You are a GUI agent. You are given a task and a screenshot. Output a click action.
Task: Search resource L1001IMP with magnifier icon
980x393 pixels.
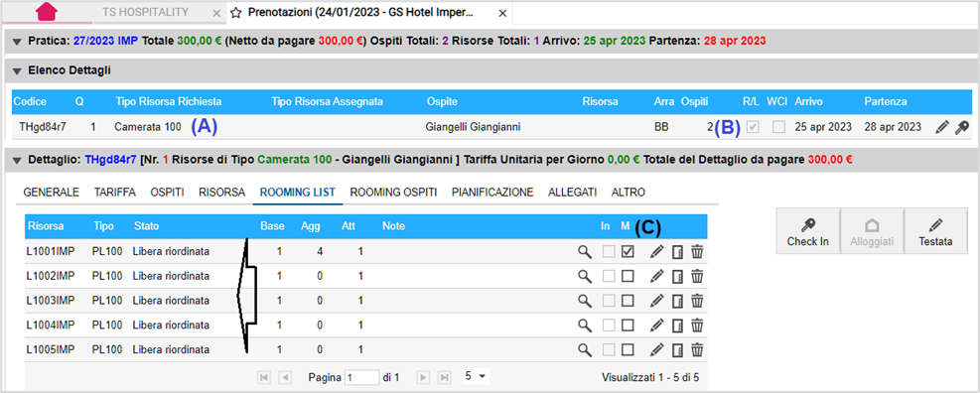(x=585, y=251)
